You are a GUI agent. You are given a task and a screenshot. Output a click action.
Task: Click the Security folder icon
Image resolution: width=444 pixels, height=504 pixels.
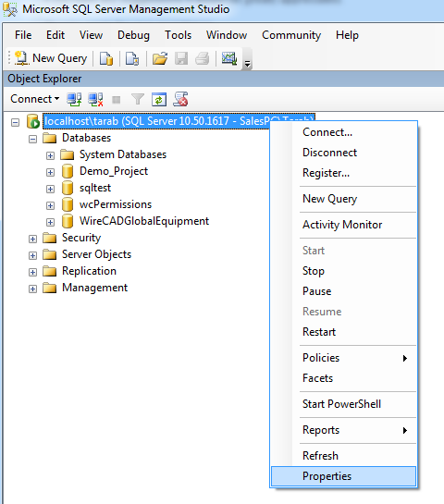click(x=50, y=238)
